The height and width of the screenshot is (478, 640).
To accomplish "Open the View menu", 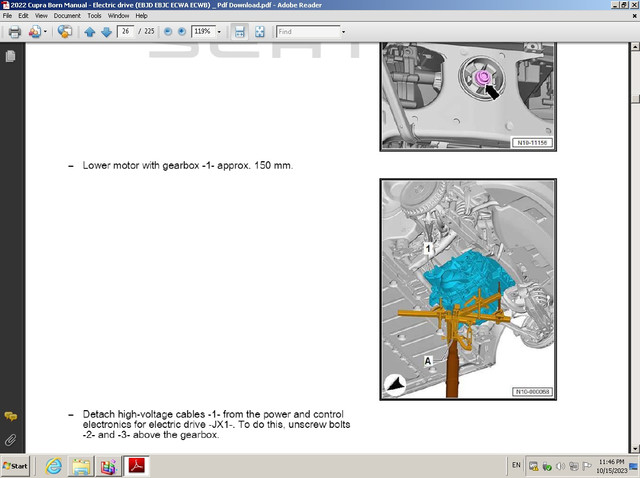I will [41, 16].
